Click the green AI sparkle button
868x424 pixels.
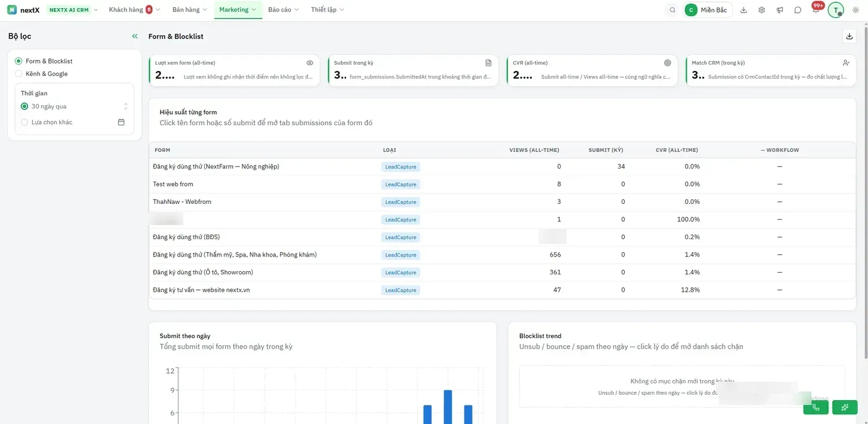coord(845,407)
